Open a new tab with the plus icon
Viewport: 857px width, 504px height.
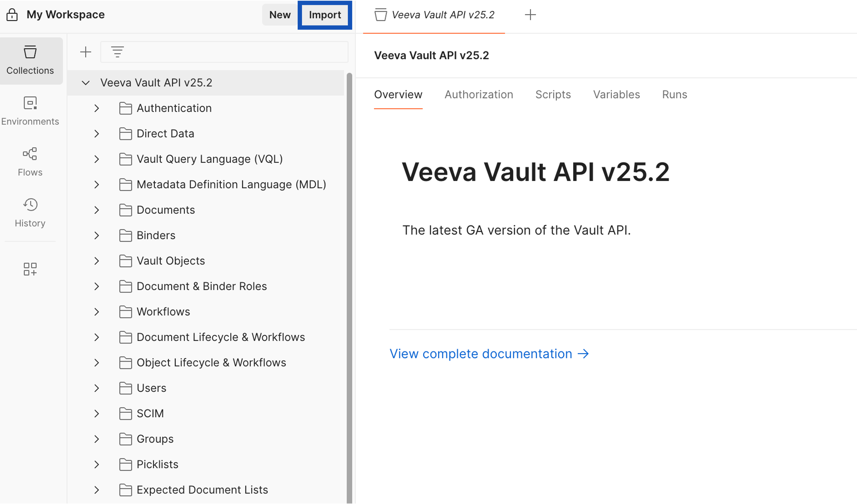[x=530, y=15]
